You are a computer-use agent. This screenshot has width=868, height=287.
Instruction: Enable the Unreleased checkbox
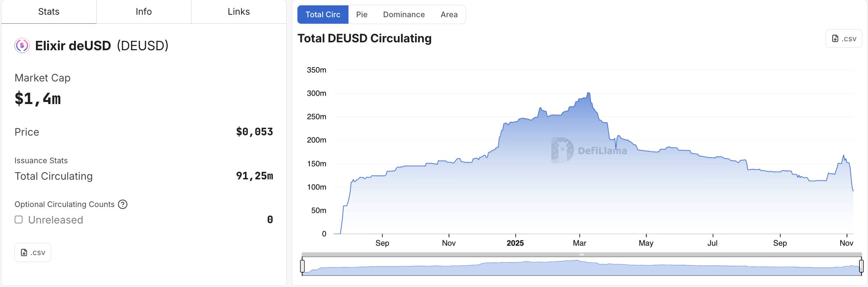(x=18, y=219)
